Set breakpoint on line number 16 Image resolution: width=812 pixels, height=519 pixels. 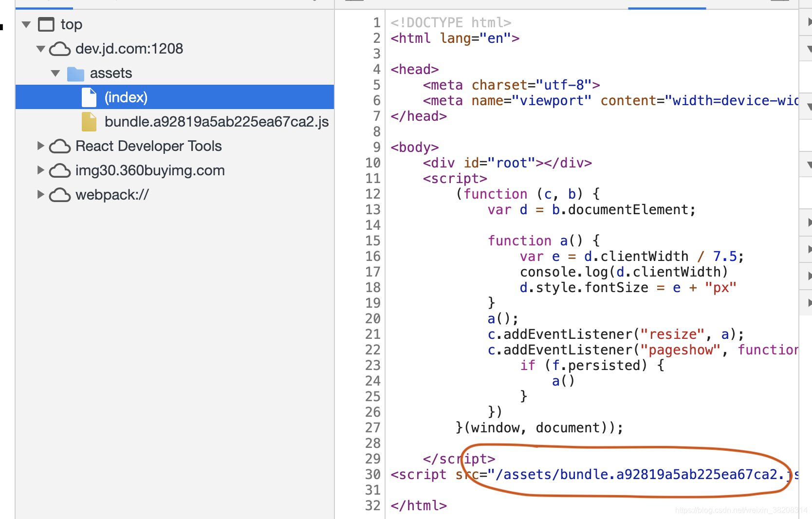[x=373, y=256]
